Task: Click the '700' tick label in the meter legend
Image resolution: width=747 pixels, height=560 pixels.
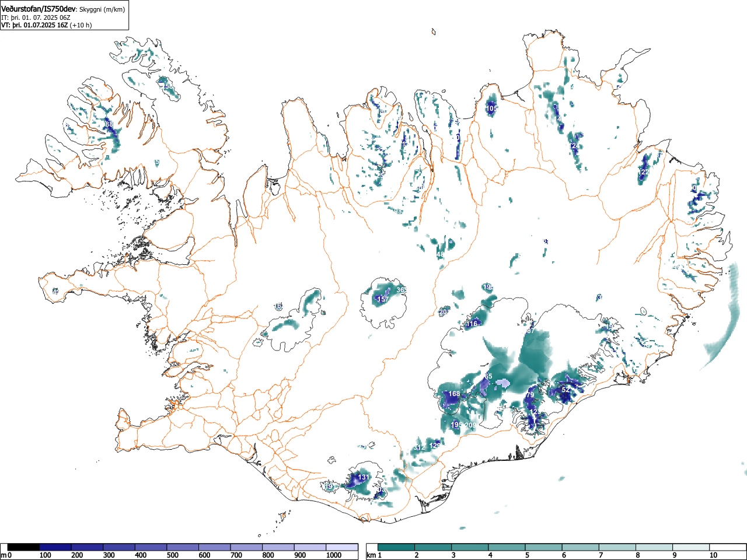Action: click(x=236, y=555)
